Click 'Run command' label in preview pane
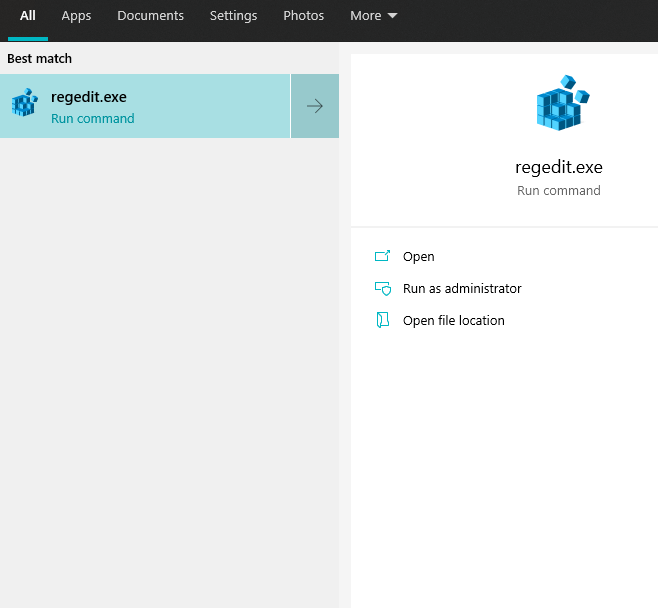 [559, 191]
